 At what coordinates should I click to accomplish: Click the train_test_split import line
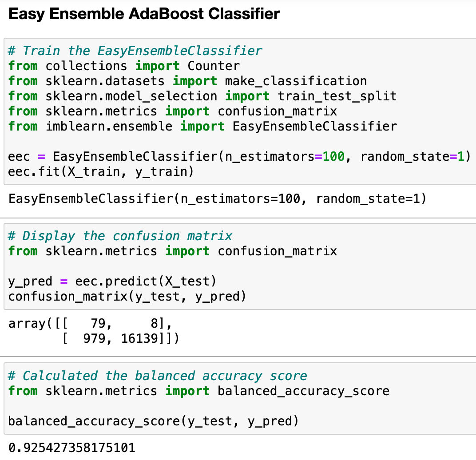tap(202, 96)
